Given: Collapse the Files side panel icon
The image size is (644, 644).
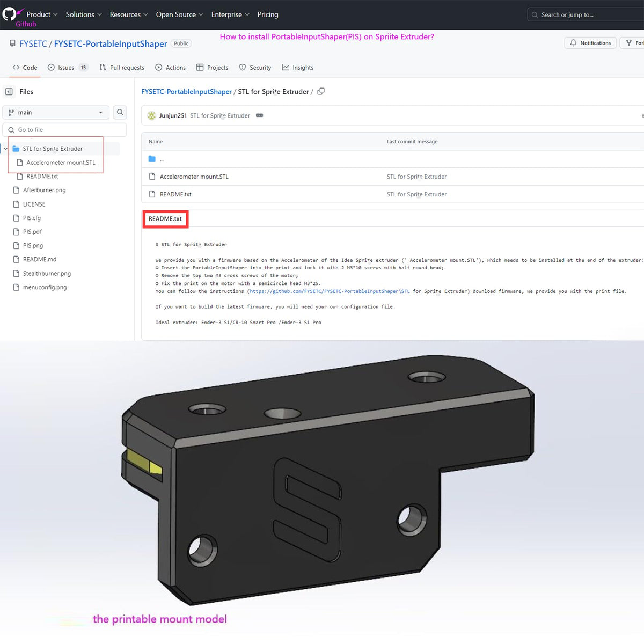Looking at the screenshot, I should pos(9,92).
